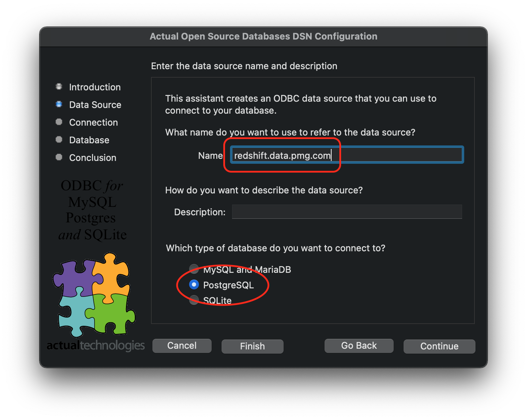Go Back to the previous step
The height and width of the screenshot is (420, 527).
click(359, 346)
